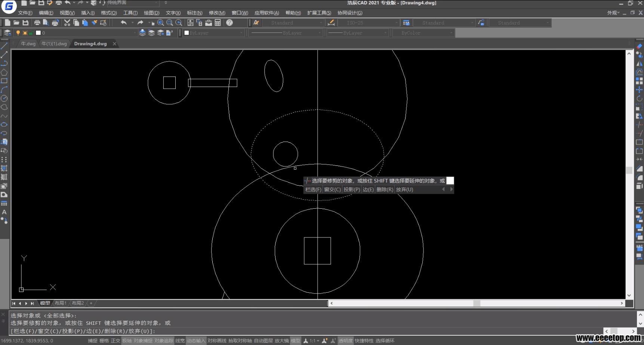Toggle 对象捕捉 object snap in status bar
644x345 pixels.
(143, 341)
